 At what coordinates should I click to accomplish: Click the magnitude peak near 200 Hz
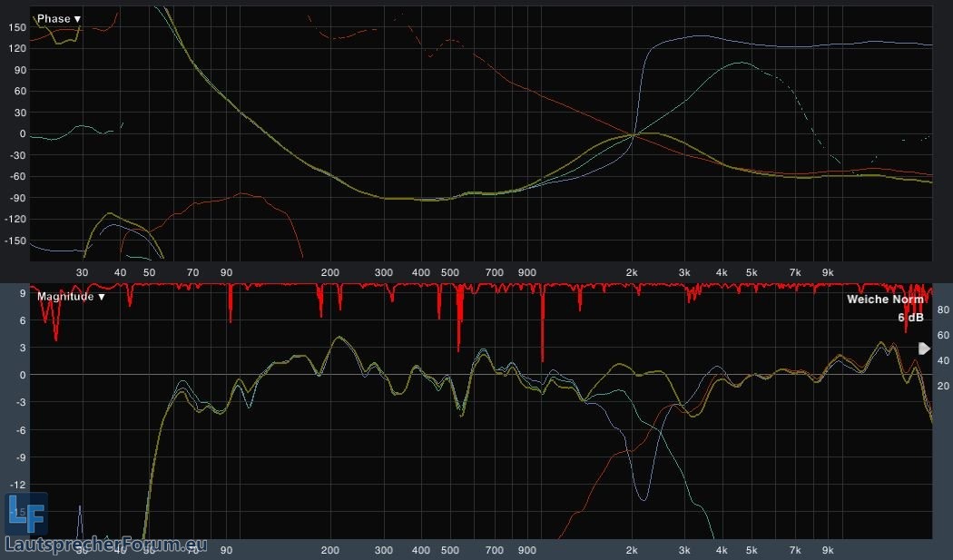pos(339,338)
